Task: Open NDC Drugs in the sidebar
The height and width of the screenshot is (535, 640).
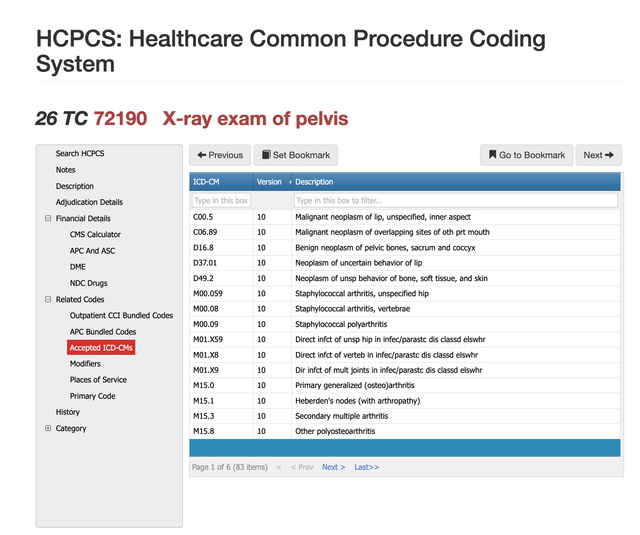Action: [88, 283]
